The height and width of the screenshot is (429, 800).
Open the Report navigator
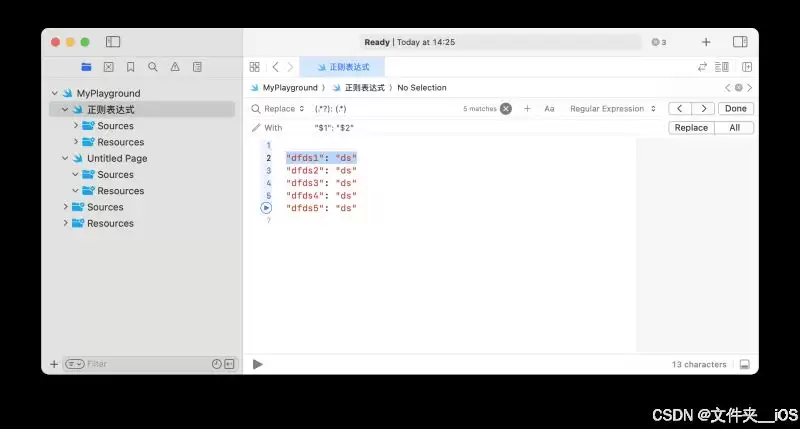197,67
